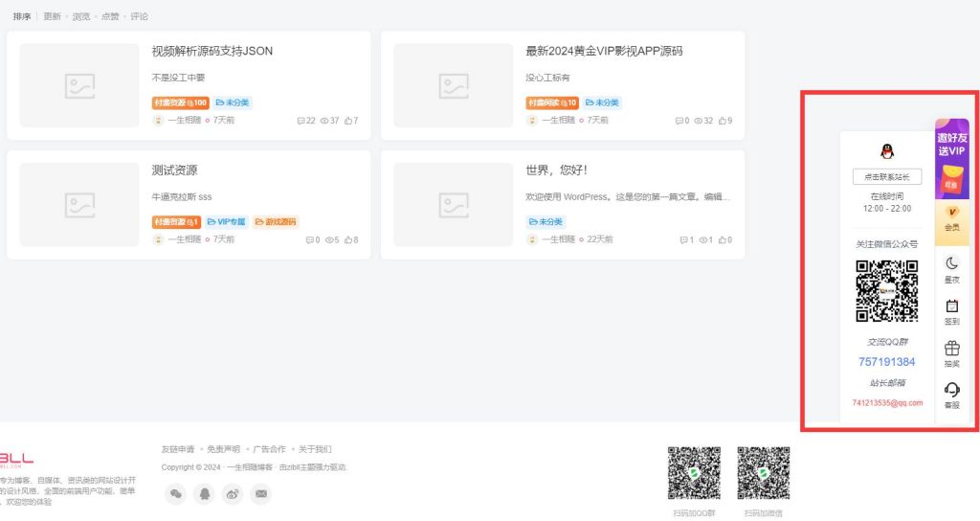Click thumbnail of 视频解析源码支持JSON post

coord(79,85)
